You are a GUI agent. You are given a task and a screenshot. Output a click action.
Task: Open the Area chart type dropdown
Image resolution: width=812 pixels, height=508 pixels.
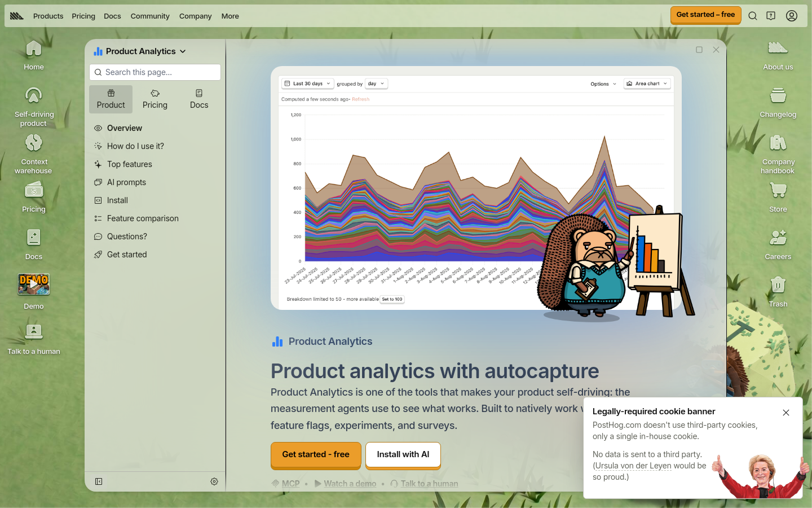(647, 84)
